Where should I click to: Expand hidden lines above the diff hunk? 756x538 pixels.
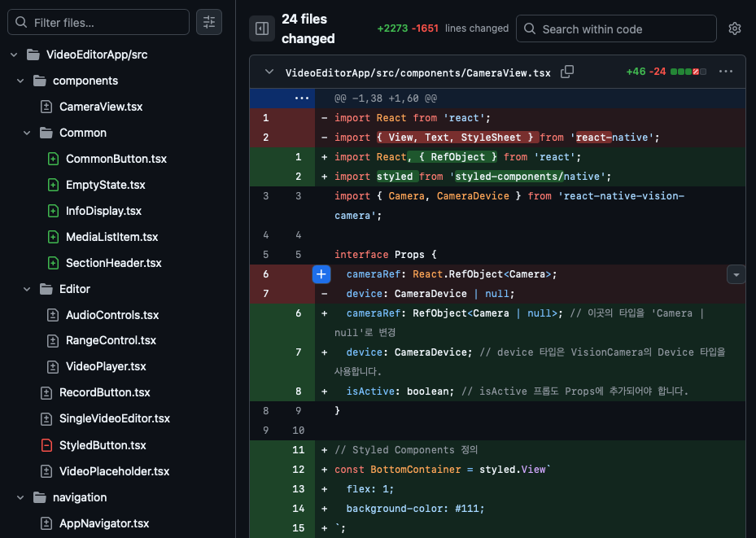coord(302,98)
